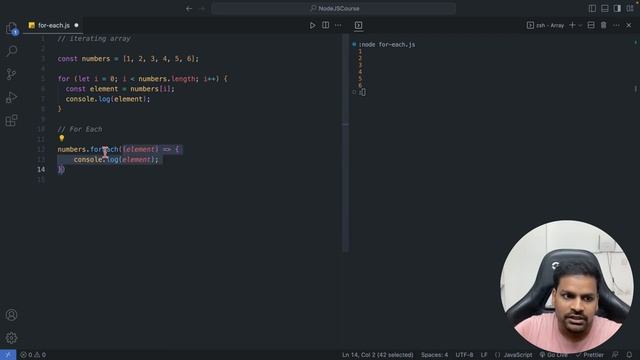Screen dimensions: 640x360
Task: Kill terminal with trash icon
Action: (x=603, y=25)
